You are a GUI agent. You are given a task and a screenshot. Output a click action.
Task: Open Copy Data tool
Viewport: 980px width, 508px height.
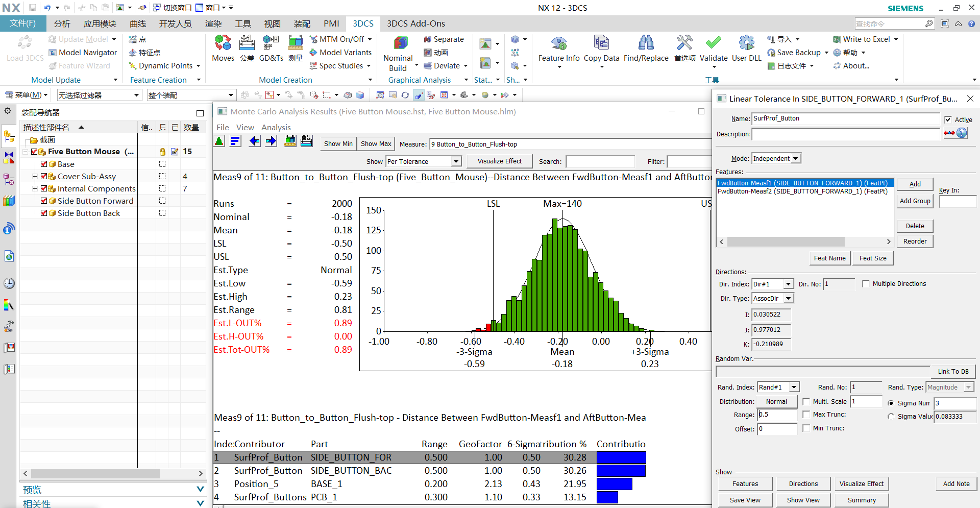pos(601,49)
